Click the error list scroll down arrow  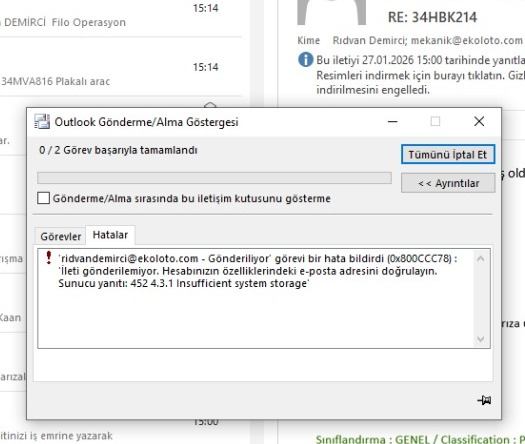(480, 339)
